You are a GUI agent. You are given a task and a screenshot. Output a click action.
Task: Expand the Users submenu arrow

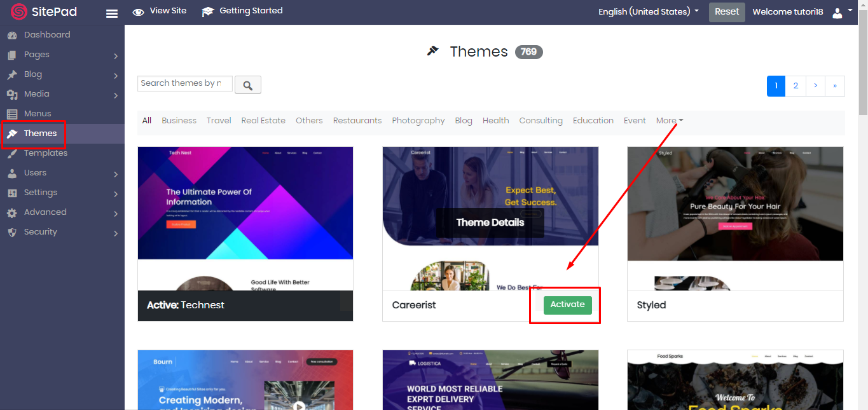(x=116, y=174)
